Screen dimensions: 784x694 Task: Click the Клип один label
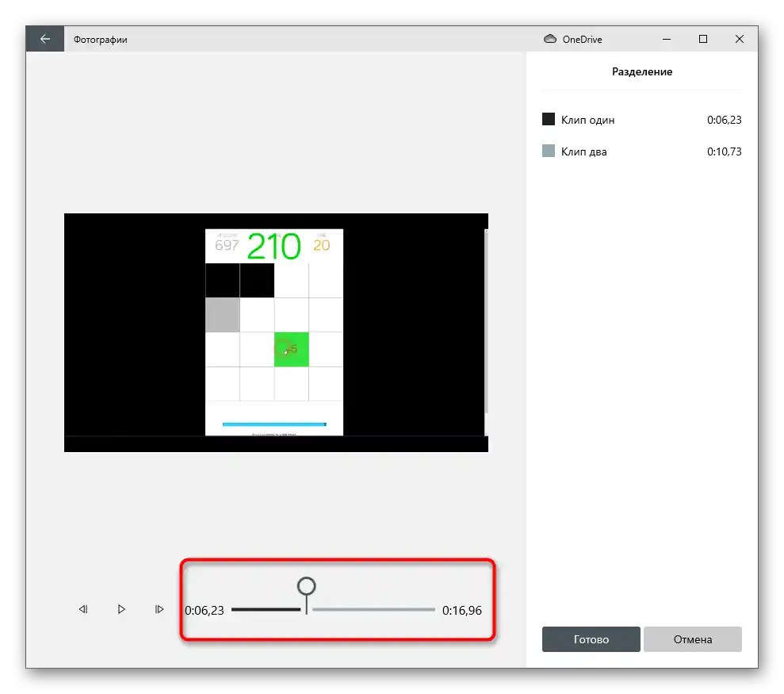click(x=587, y=120)
